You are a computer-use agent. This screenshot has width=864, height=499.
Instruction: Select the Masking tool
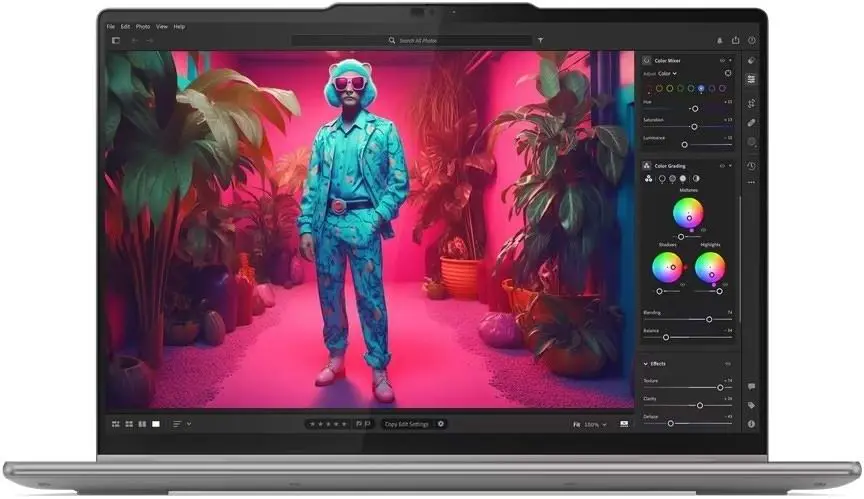point(752,142)
